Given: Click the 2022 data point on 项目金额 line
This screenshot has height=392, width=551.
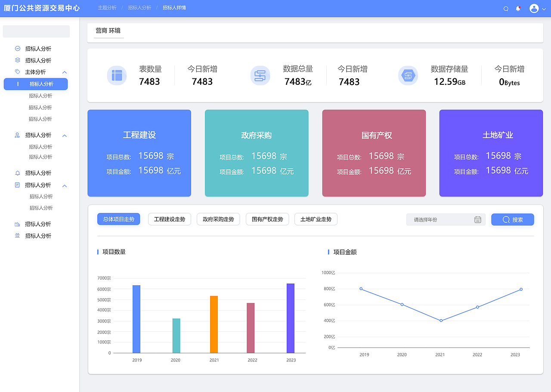Looking at the screenshot, I should point(477,307).
